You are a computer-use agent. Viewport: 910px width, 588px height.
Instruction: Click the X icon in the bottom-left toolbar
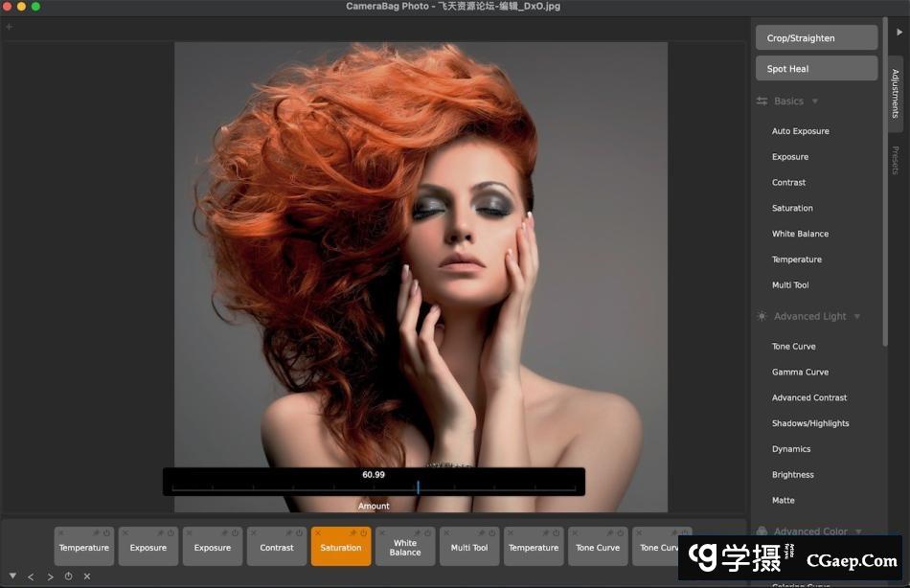[87, 577]
